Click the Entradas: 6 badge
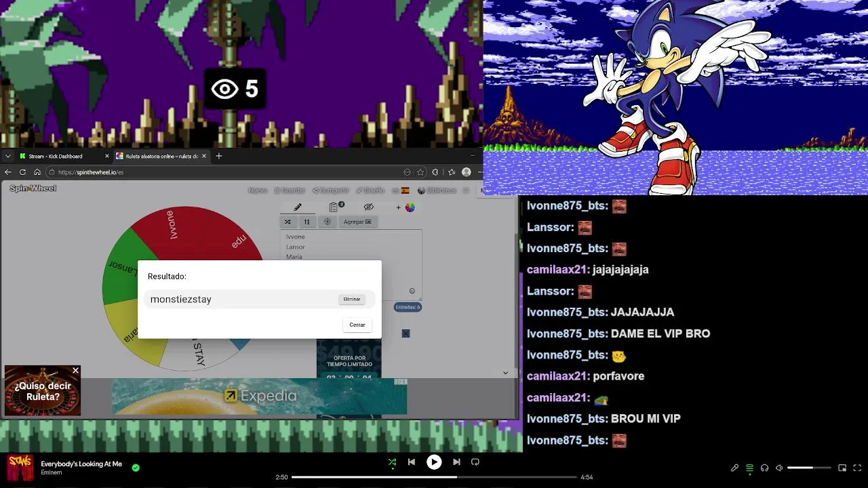 pyautogui.click(x=408, y=307)
